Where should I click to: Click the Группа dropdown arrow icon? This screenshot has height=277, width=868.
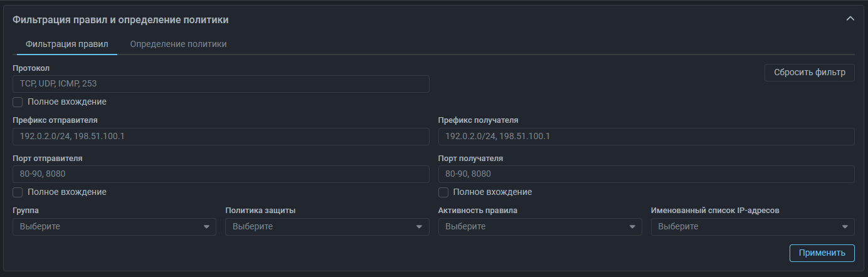click(206, 227)
